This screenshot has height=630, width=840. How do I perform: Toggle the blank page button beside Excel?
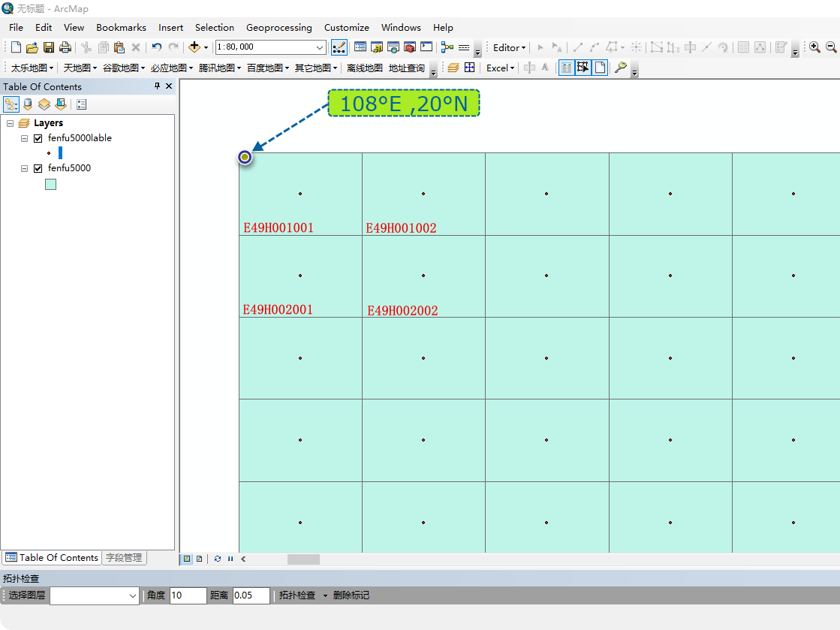pos(600,68)
